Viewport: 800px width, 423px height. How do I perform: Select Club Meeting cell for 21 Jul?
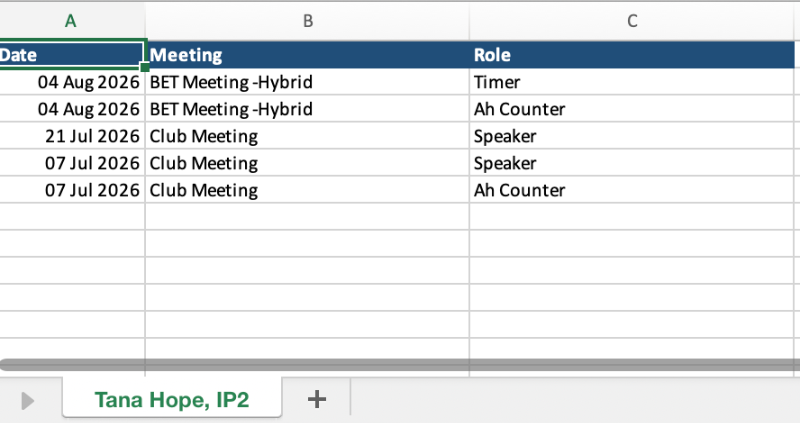(x=308, y=136)
